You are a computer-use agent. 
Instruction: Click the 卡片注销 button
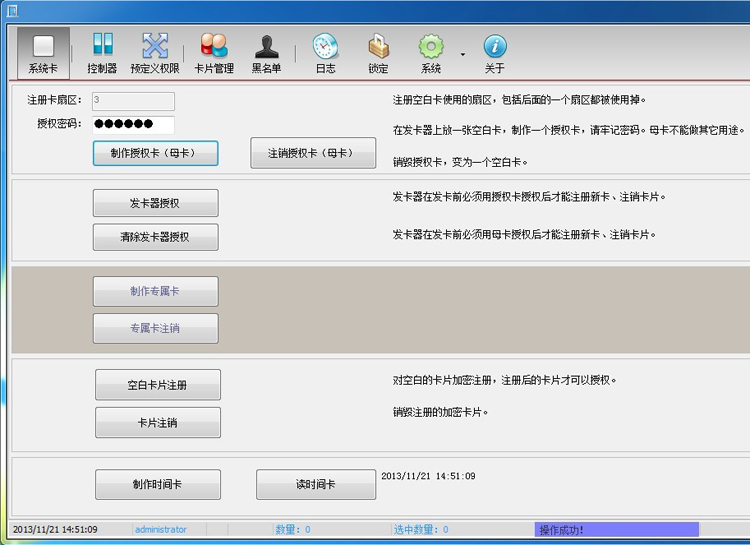[158, 423]
